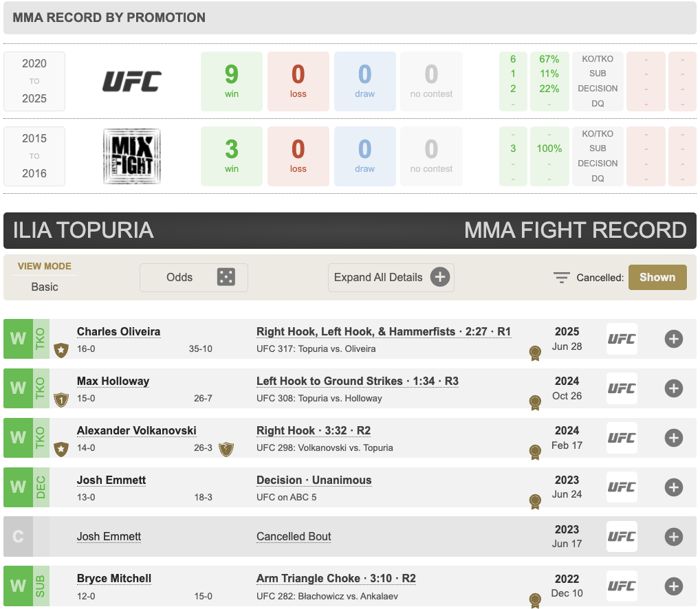Click UFC 308: Topuria vs. Holloway event
Screen dimensions: 700x609
point(319,399)
